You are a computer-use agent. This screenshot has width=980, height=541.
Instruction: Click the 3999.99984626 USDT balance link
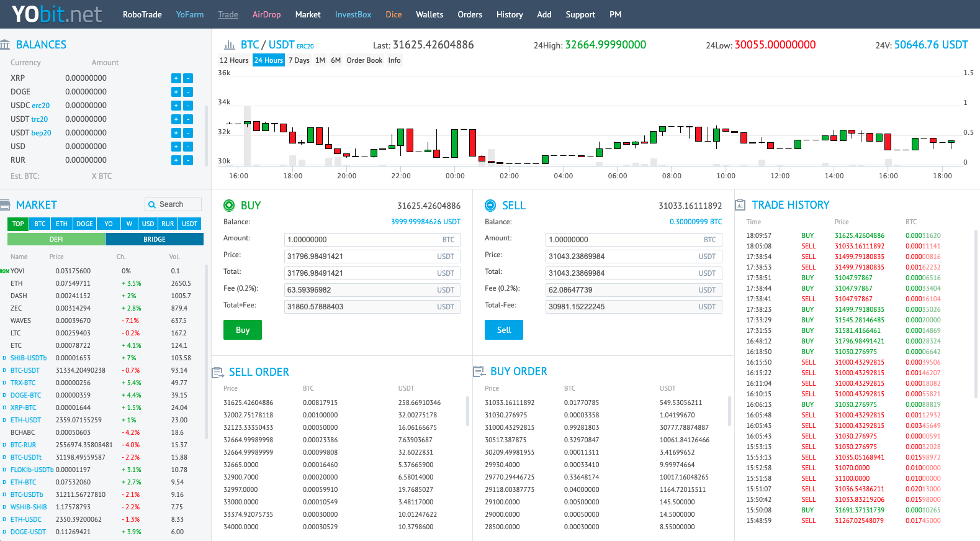point(426,222)
